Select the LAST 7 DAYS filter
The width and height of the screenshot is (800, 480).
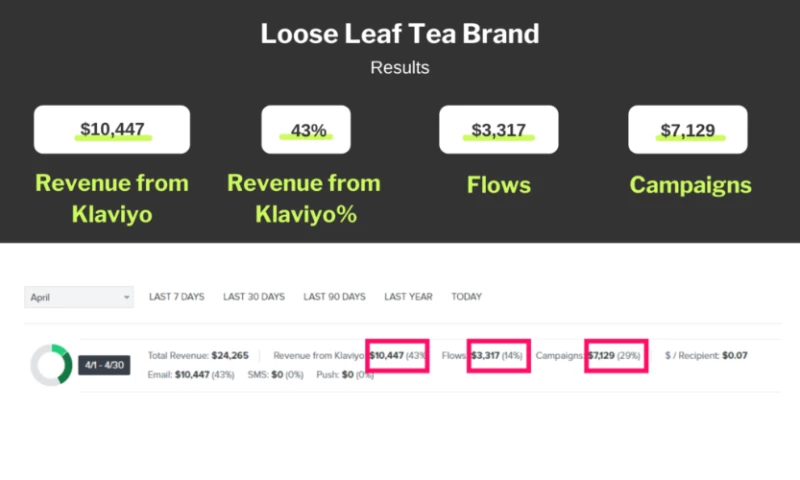coord(176,297)
